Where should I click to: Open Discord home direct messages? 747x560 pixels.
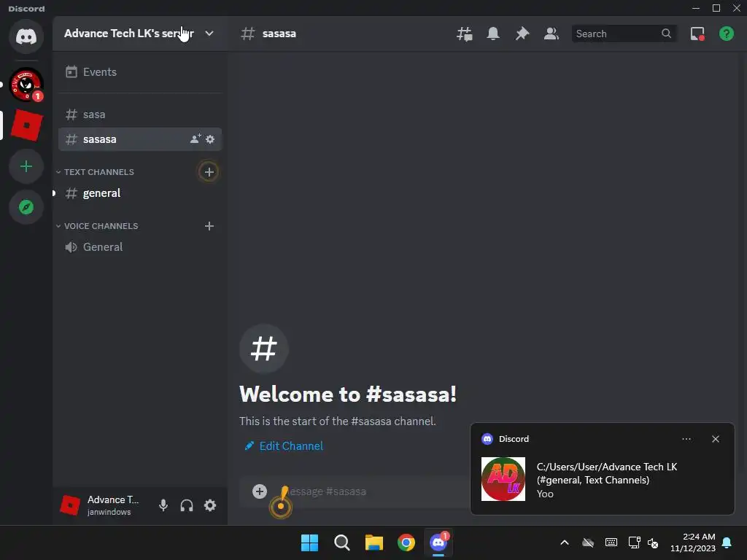click(x=26, y=36)
